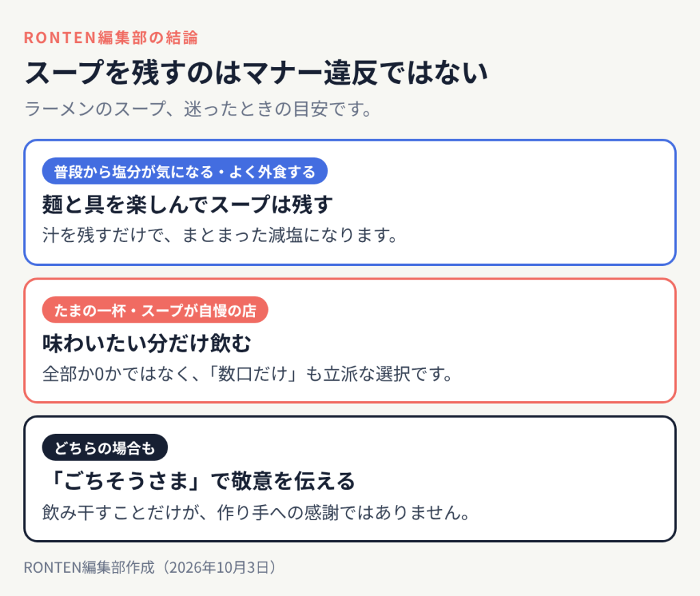This screenshot has height=596, width=700.
Task: Click the text 全部か0かではなく、「数口だけ」も立派な選択です
Action: [247, 374]
